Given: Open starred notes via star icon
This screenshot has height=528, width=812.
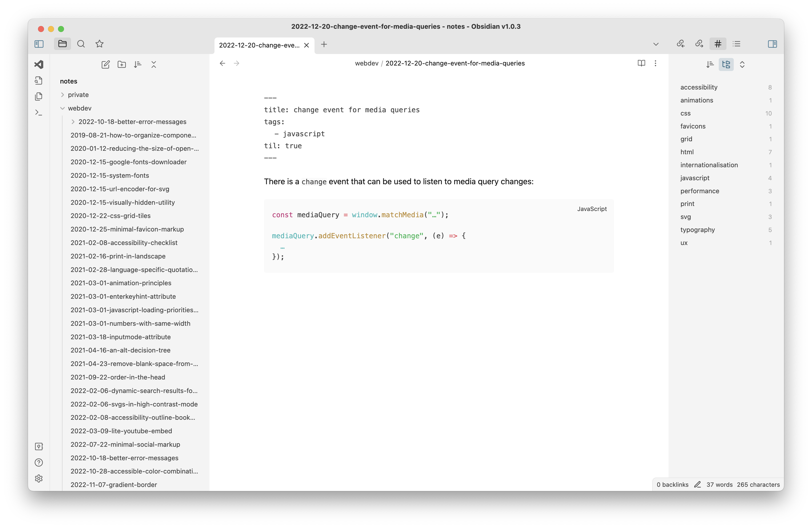Looking at the screenshot, I should (x=99, y=44).
